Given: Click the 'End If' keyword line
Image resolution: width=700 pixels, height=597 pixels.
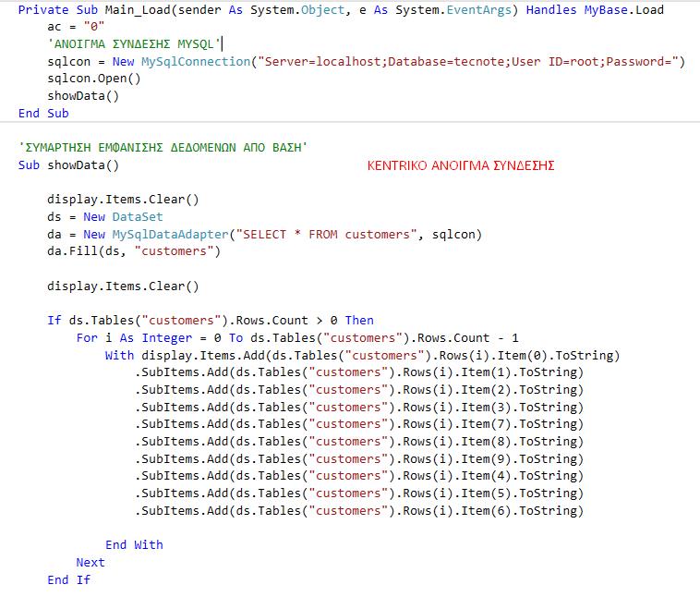Looking at the screenshot, I should [68, 580].
